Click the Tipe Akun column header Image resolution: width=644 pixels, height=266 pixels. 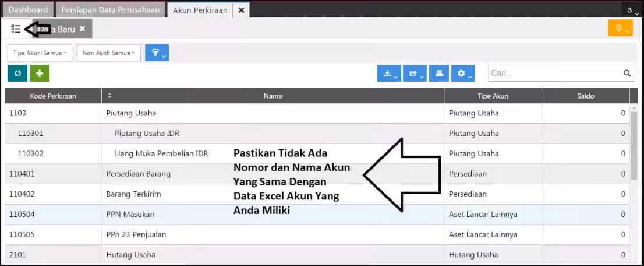(x=493, y=96)
